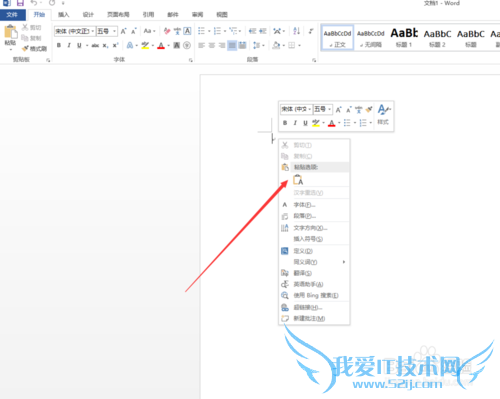Toggle Center alignment in paragraph group

(x=212, y=45)
